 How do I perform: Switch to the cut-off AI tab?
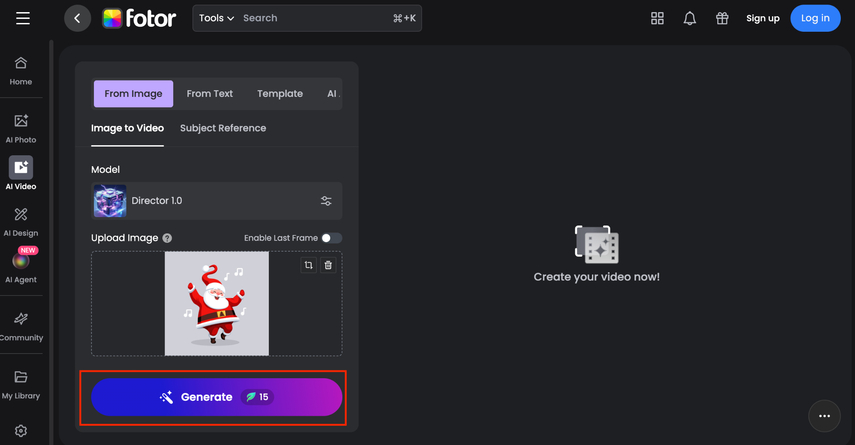tap(333, 94)
